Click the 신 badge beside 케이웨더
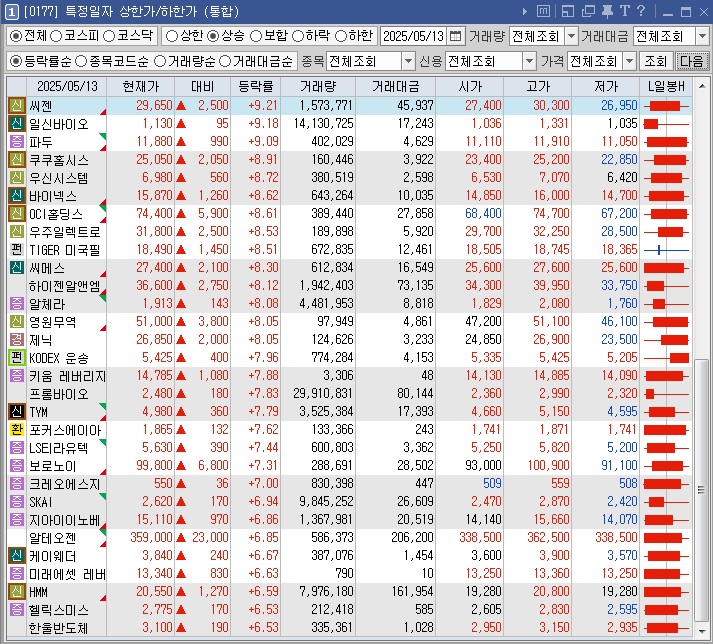The height and width of the screenshot is (644, 713). (16, 556)
